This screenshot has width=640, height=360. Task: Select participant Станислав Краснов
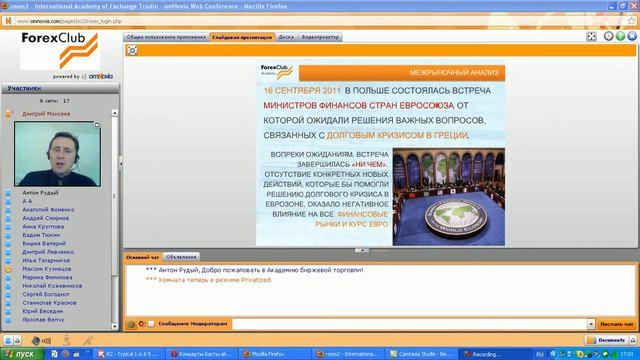point(49,303)
